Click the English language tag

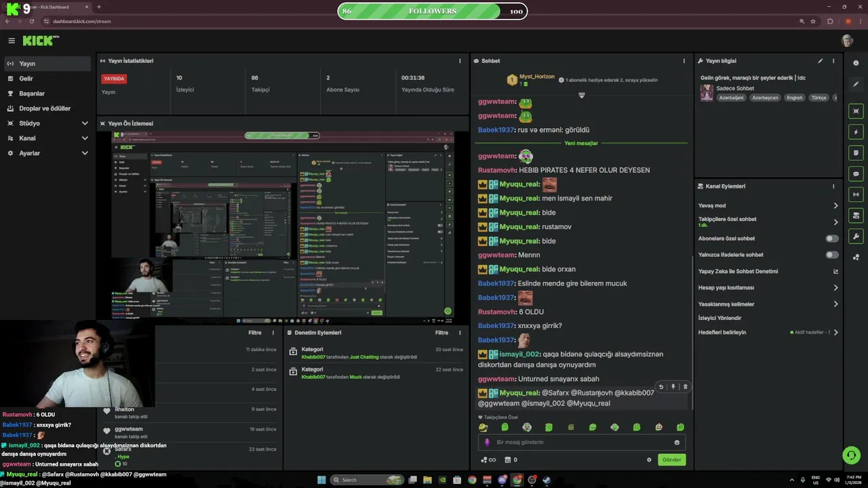(x=795, y=98)
